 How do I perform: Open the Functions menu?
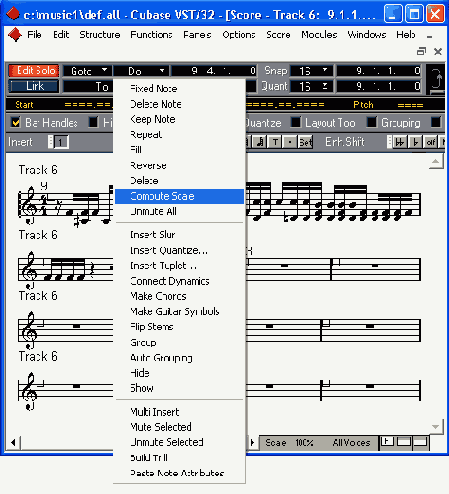tap(151, 35)
